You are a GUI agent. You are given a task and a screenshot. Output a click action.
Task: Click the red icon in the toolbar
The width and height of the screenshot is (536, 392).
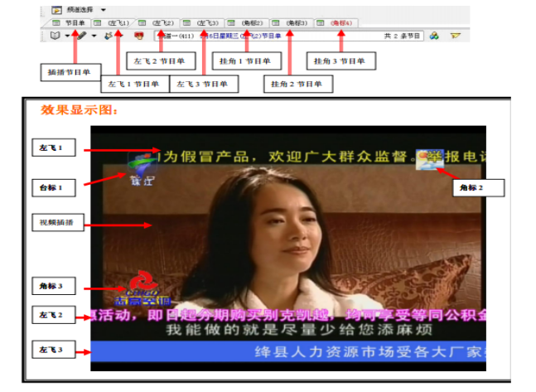[139, 36]
